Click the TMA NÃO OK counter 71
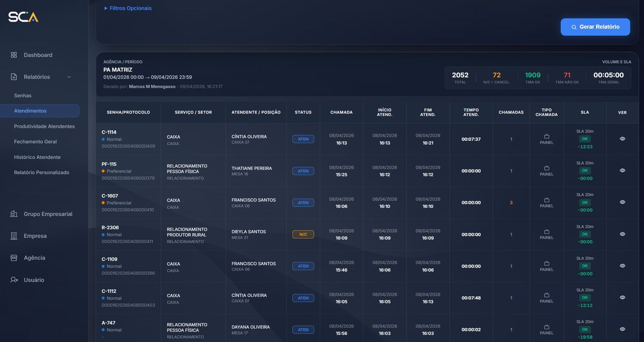 click(567, 75)
